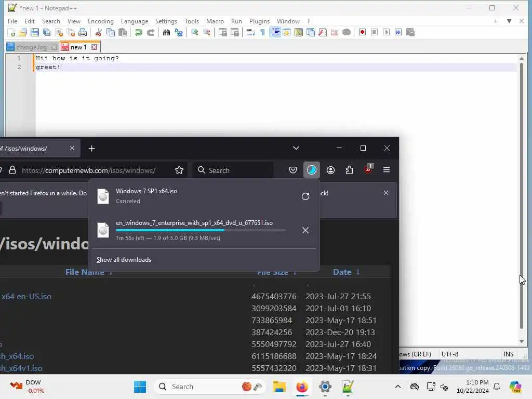Click UTF-8 encoding in status bar
Image resolution: width=532 pixels, height=399 pixels.
pyautogui.click(x=450, y=354)
